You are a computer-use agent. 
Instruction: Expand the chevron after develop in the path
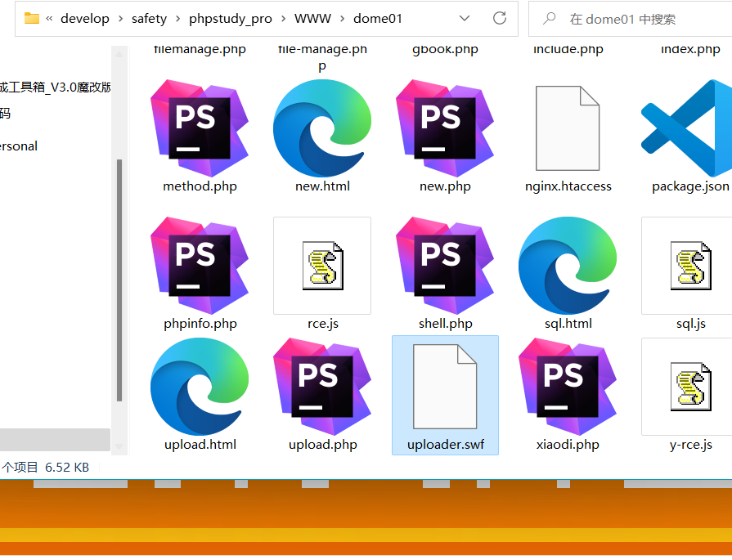pyautogui.click(x=120, y=19)
